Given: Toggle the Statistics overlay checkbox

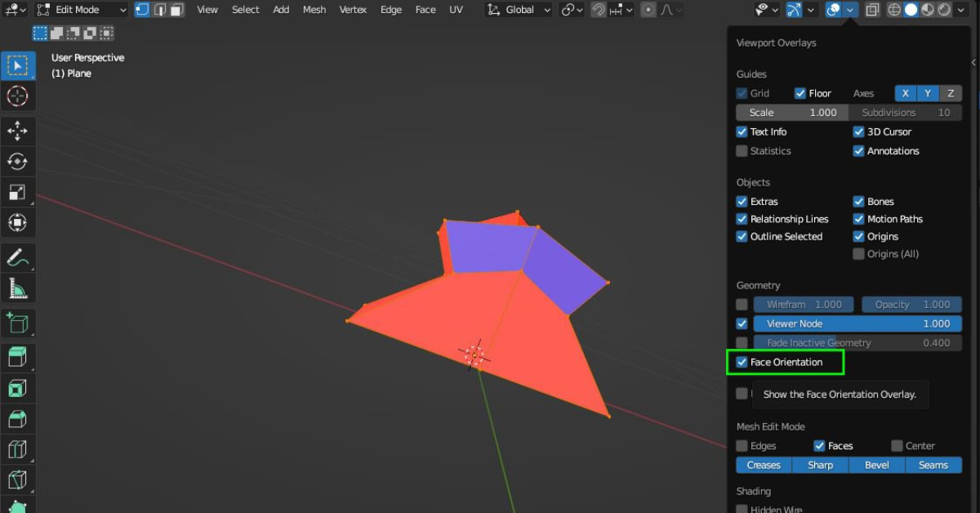Looking at the screenshot, I should [742, 150].
